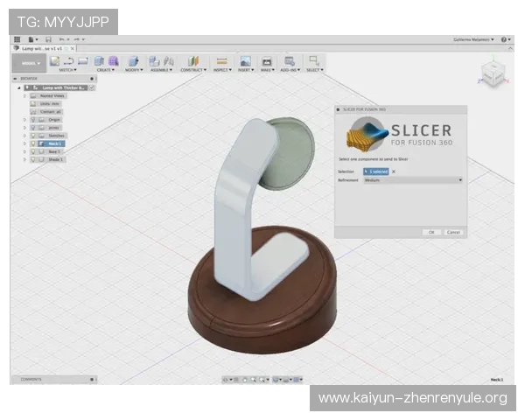This screenshot has height=420, width=525.
Task: Click the Extrude icon in Create
Action: pyautogui.click(x=99, y=61)
